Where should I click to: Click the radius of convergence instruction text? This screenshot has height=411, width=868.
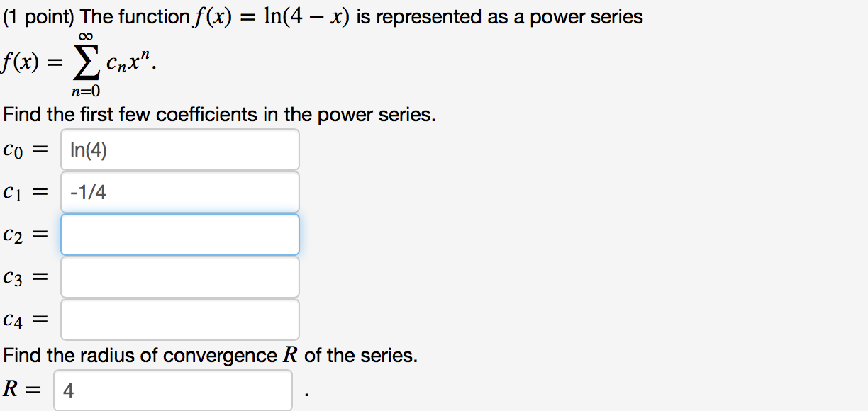coord(211,355)
